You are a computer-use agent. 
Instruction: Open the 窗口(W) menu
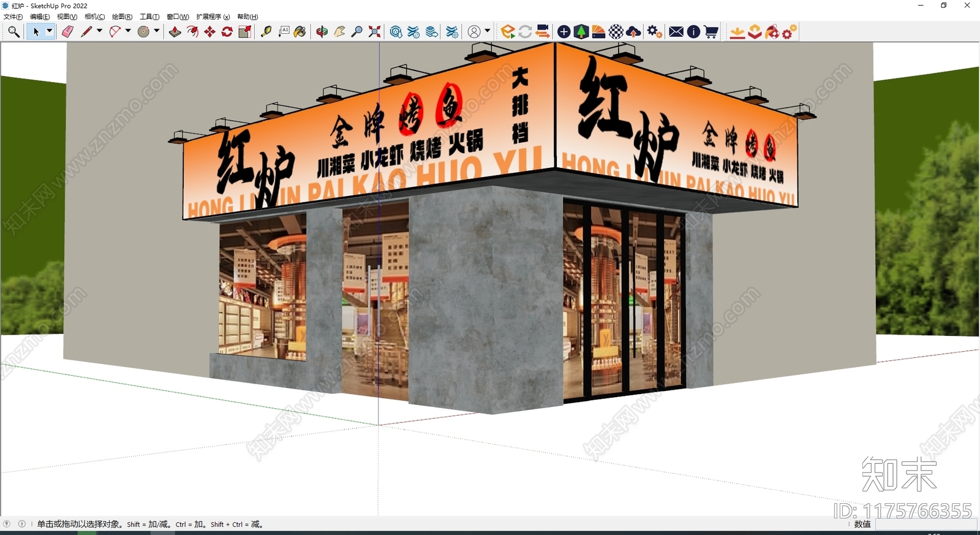(178, 17)
